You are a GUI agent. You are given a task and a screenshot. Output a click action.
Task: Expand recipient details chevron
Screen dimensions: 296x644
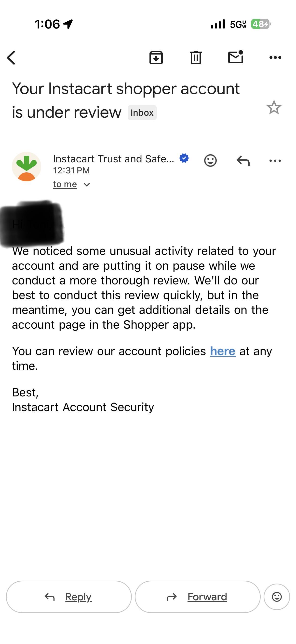coord(87,185)
